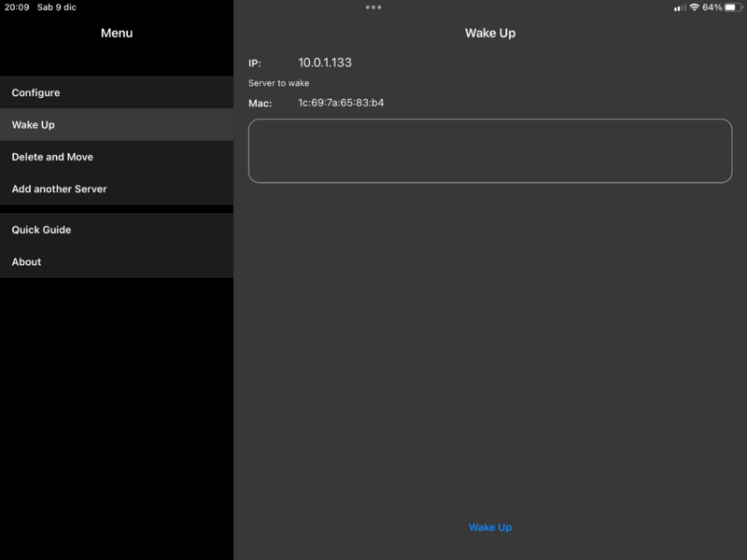Click the IP address 10.0.1.133

coord(325,63)
